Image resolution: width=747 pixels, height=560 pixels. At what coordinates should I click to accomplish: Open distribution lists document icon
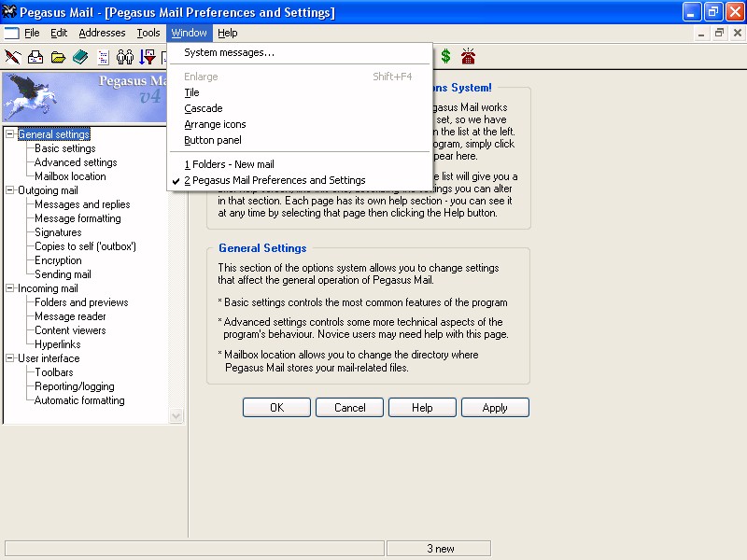[103, 57]
